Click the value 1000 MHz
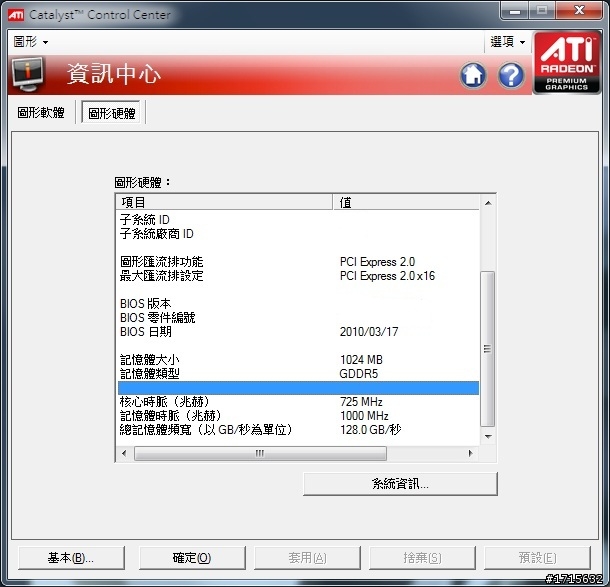 [364, 416]
